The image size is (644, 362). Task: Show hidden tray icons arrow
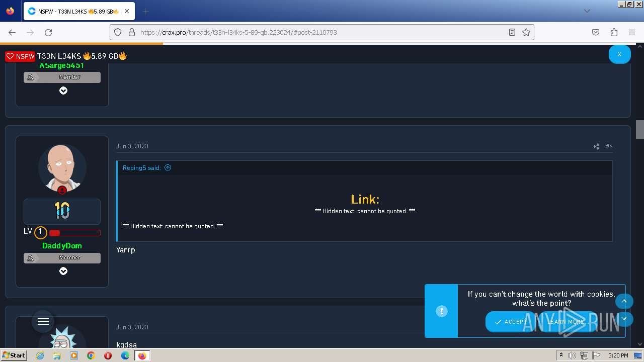[561, 355]
